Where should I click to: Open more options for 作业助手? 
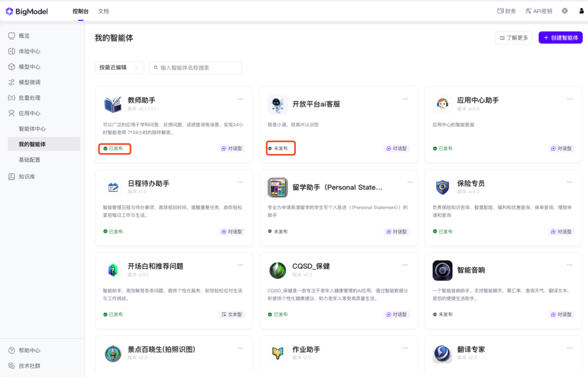click(x=405, y=348)
